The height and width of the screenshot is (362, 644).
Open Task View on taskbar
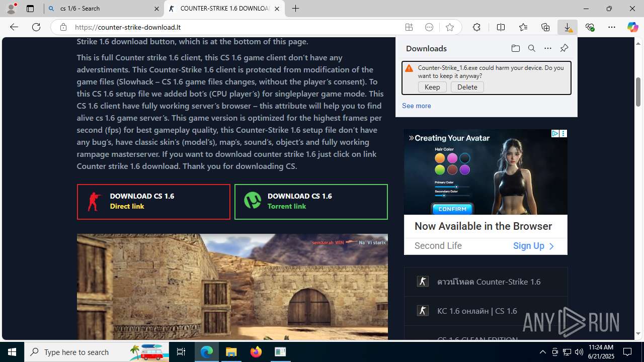tap(181, 352)
